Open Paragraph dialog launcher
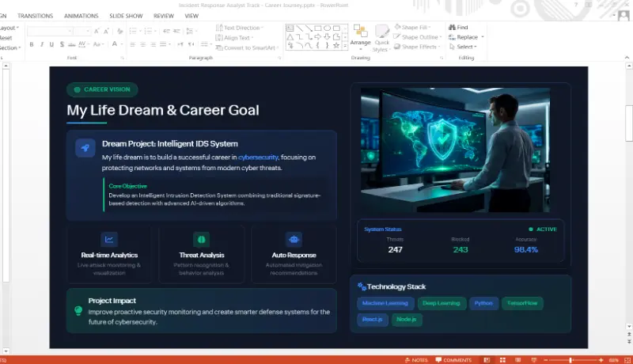Viewport: 633px width, 364px height. [279, 58]
